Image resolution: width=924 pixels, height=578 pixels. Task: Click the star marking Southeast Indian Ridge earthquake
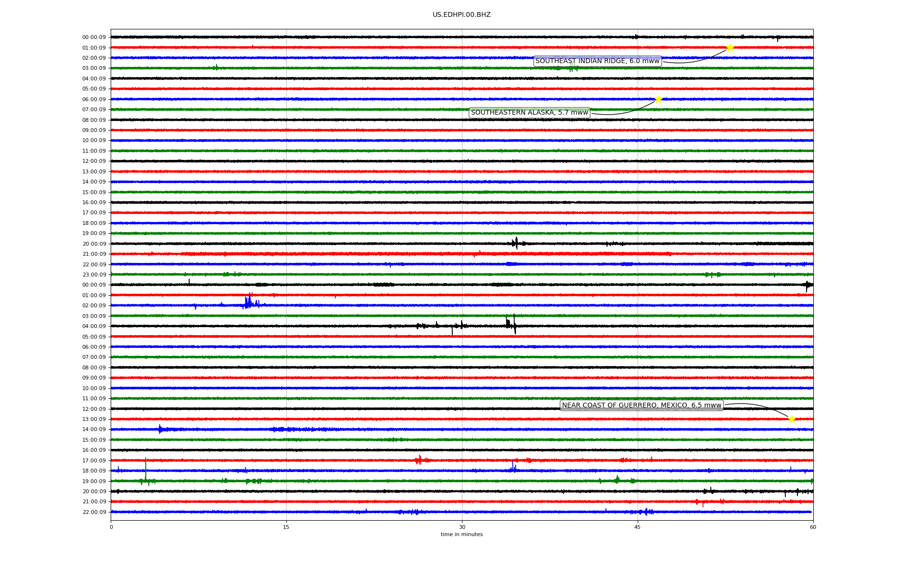(730, 48)
